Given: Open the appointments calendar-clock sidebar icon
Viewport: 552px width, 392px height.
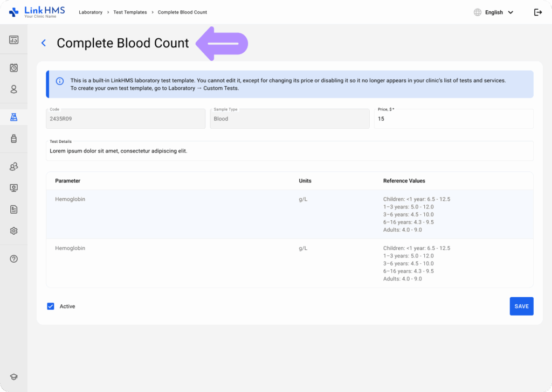Looking at the screenshot, I should point(13,68).
